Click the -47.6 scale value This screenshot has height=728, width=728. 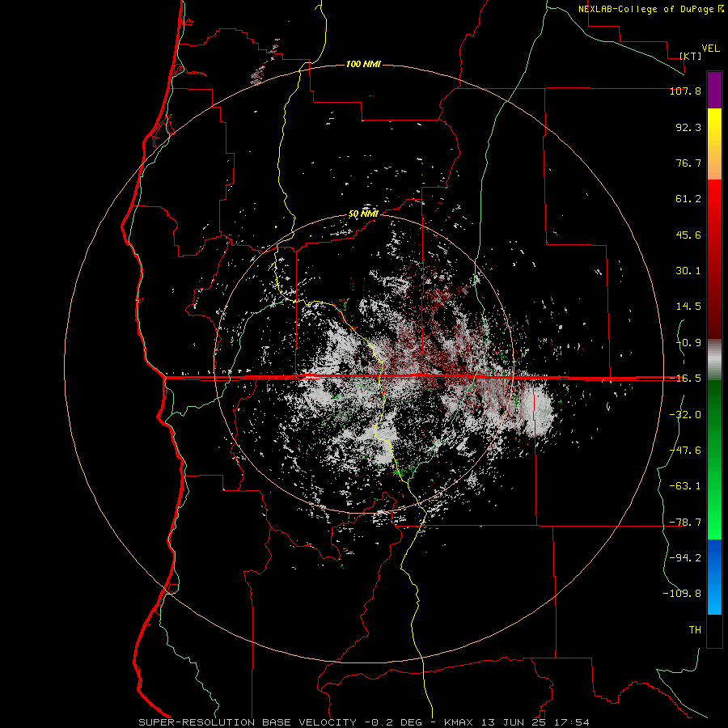[x=685, y=451]
